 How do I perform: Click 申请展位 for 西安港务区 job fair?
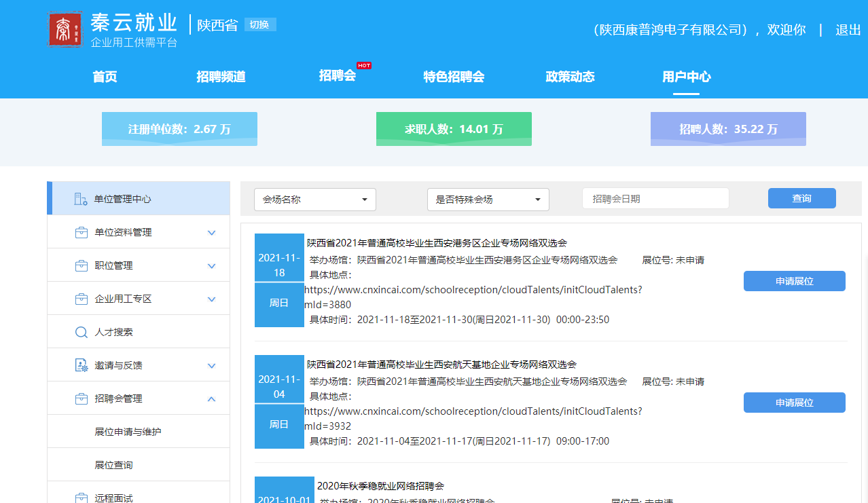(x=795, y=281)
